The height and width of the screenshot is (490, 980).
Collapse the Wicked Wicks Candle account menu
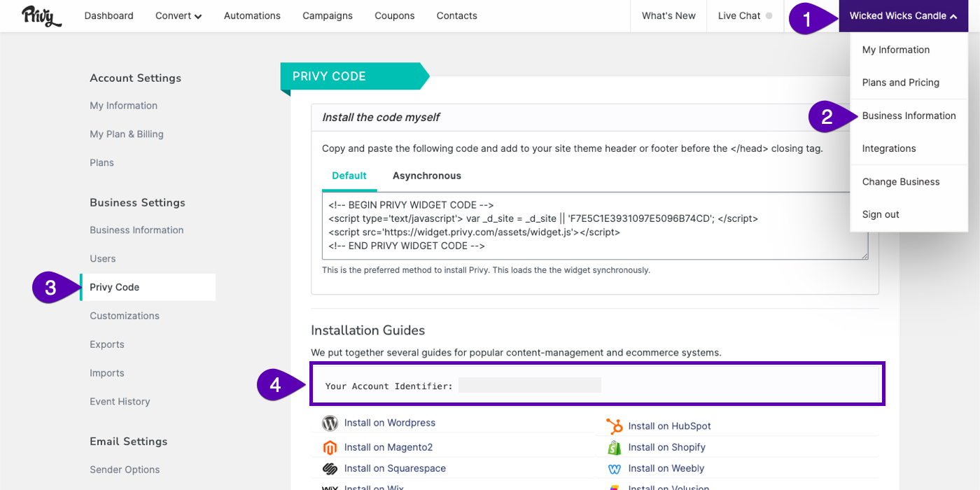point(903,16)
